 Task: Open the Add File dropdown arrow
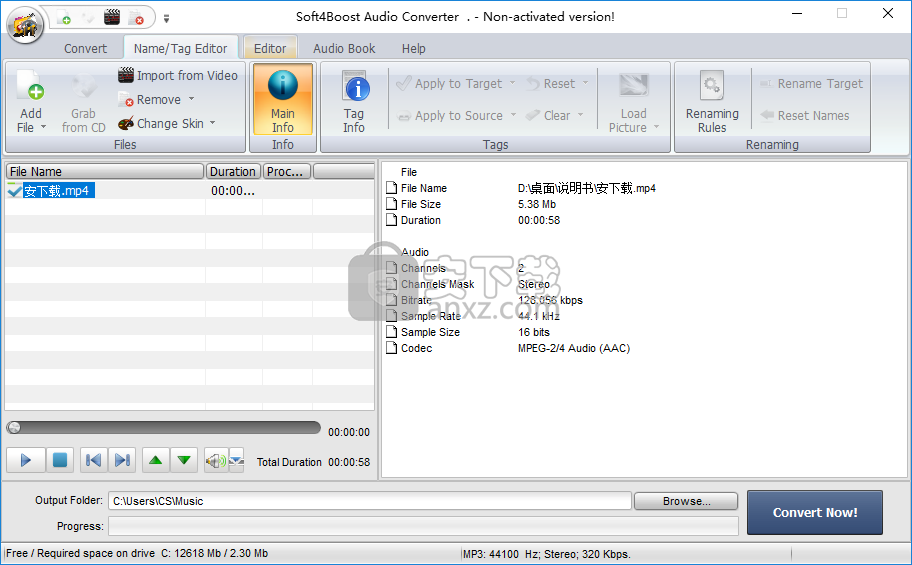[43, 127]
